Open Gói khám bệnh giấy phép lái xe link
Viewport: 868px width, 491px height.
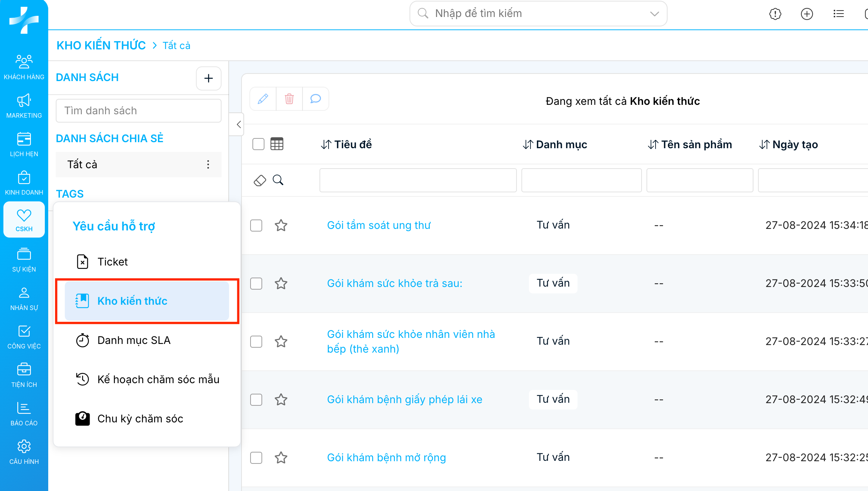[x=404, y=400]
